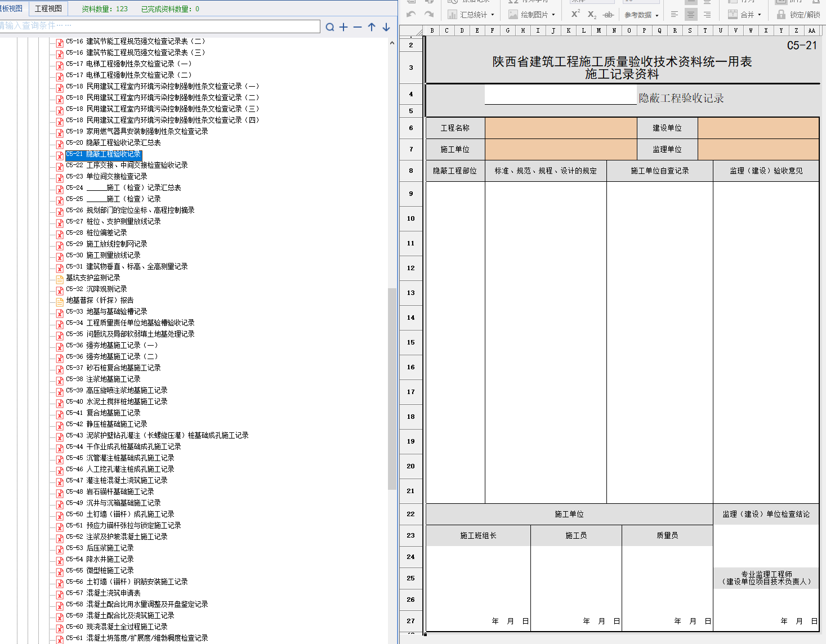Screen dimensions: 826x644
Task: Click the tree panel vertical scrollbar thumb
Action: click(392, 388)
